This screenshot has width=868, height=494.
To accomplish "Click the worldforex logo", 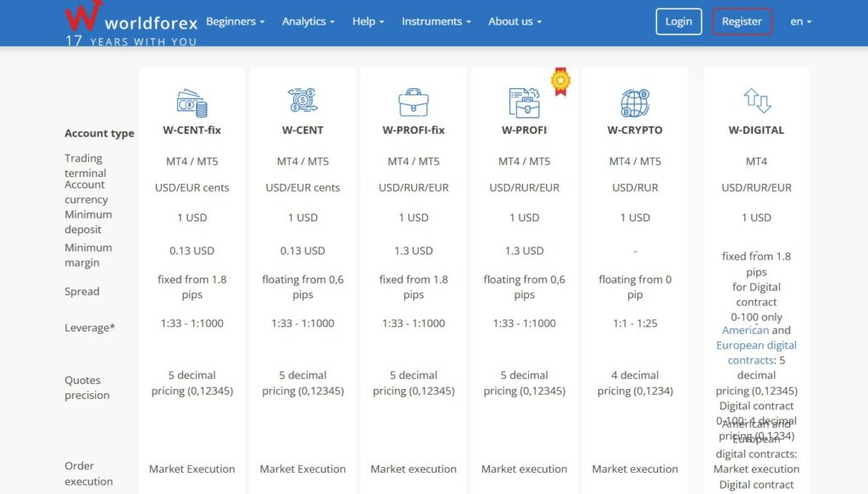I will (x=131, y=18).
